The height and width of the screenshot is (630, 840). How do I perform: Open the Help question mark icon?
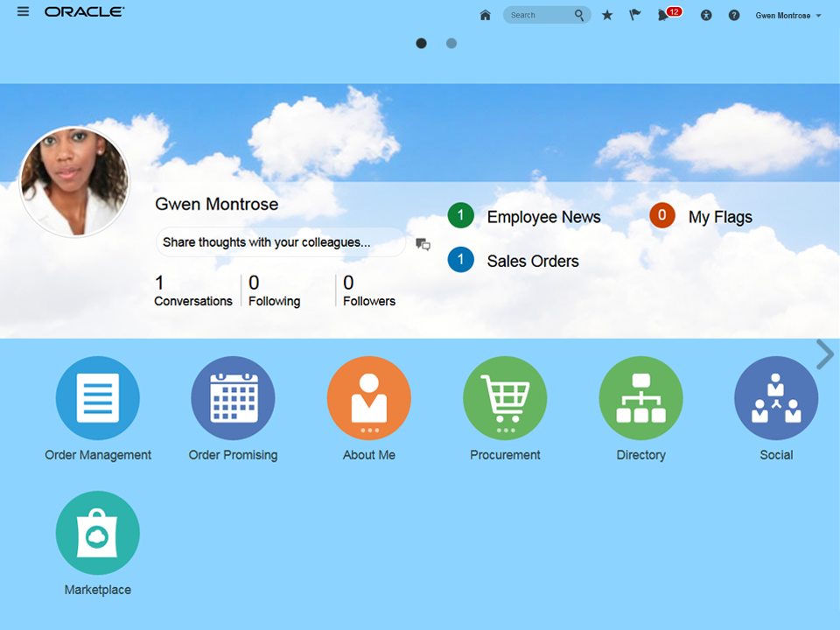pyautogui.click(x=734, y=16)
